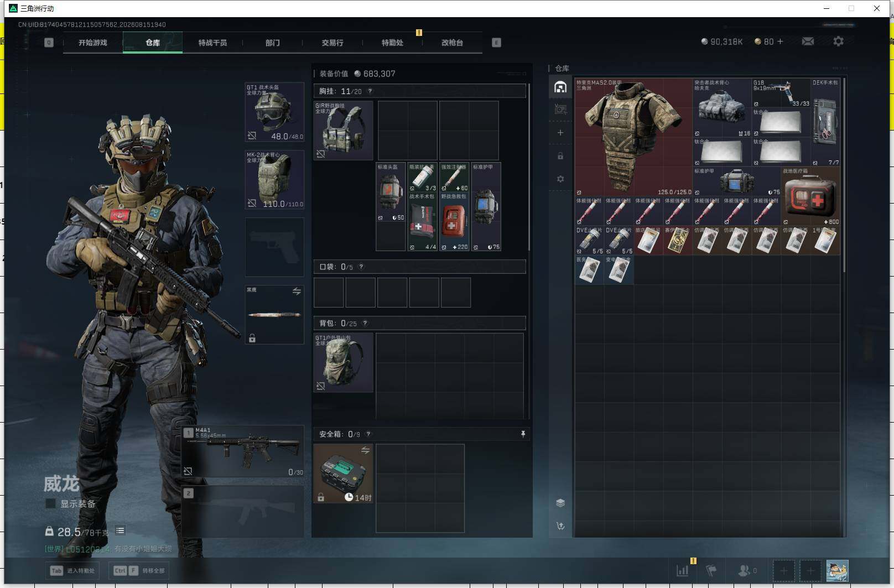Open the 部门 tab
Viewport: 894px width, 588px height.
pyautogui.click(x=272, y=43)
